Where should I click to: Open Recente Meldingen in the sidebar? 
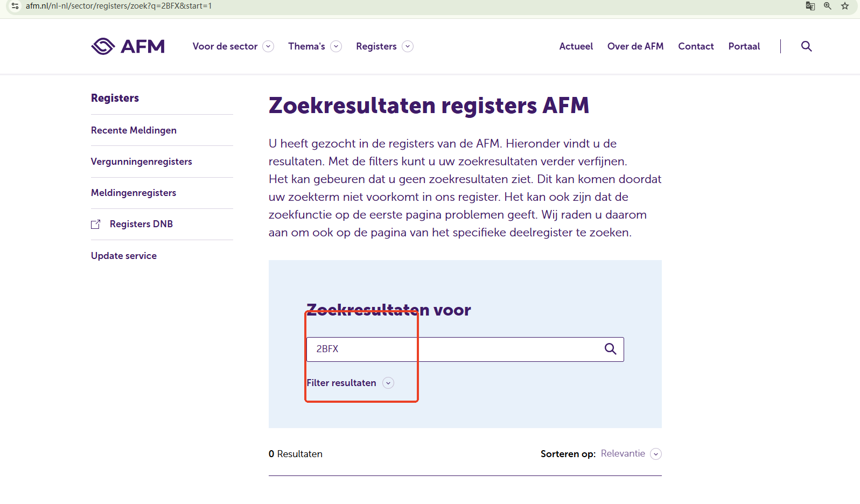pos(134,130)
